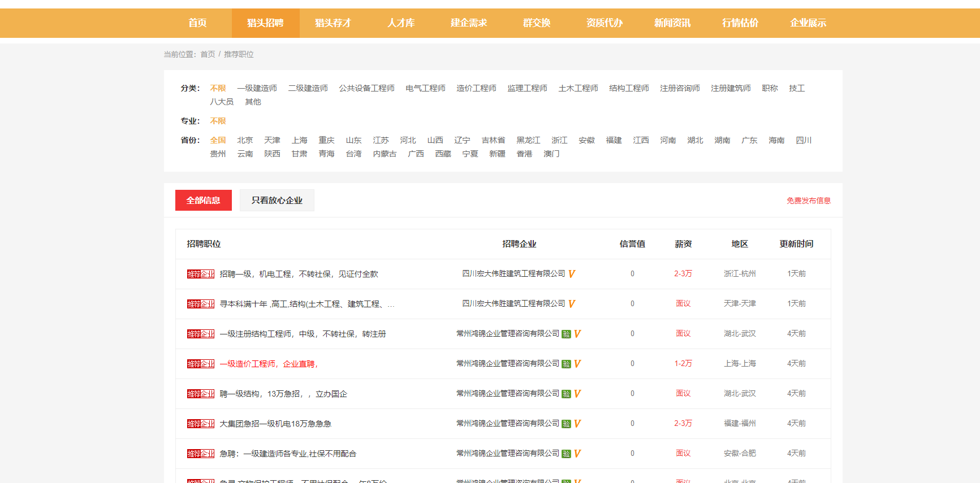The width and height of the screenshot is (980, 483).
Task: Filter category by 二级建造师
Action: click(x=308, y=88)
